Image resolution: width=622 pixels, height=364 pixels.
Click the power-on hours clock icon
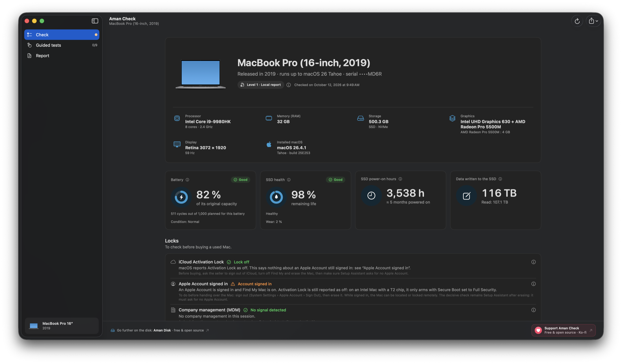(371, 195)
